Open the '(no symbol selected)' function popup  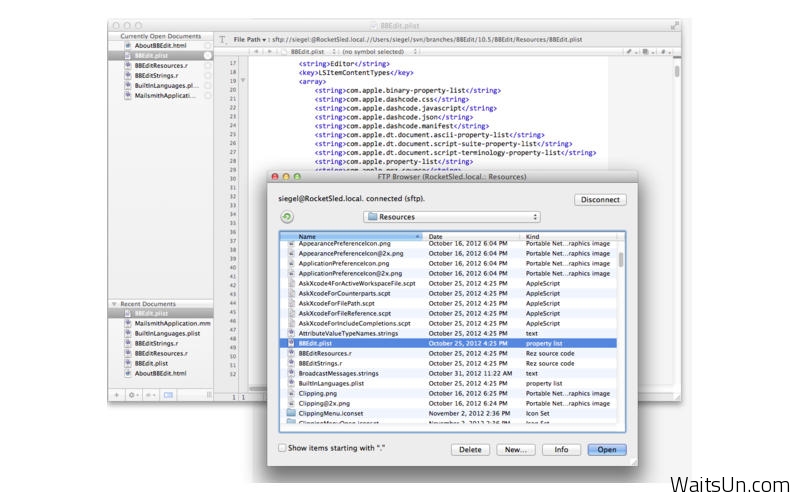pyautogui.click(x=379, y=52)
